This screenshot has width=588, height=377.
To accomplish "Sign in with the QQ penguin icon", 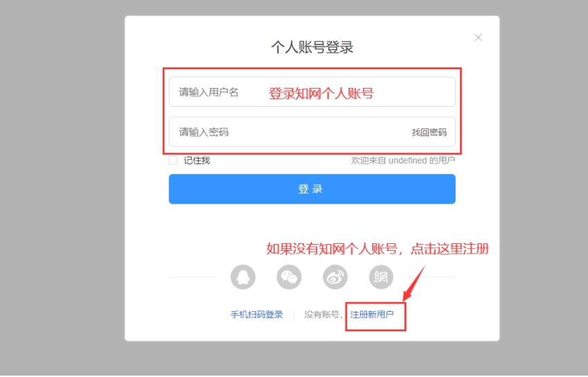I will tap(243, 277).
